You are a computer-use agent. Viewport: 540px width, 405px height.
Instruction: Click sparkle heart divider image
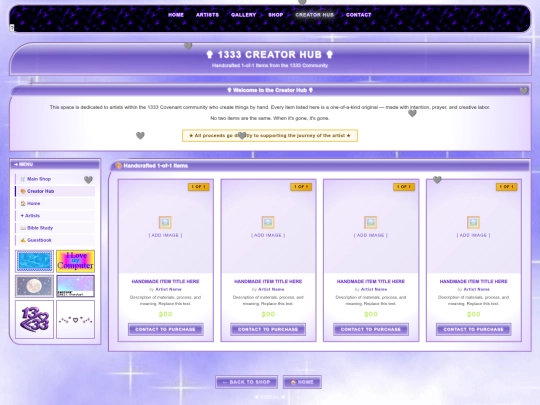(75, 319)
